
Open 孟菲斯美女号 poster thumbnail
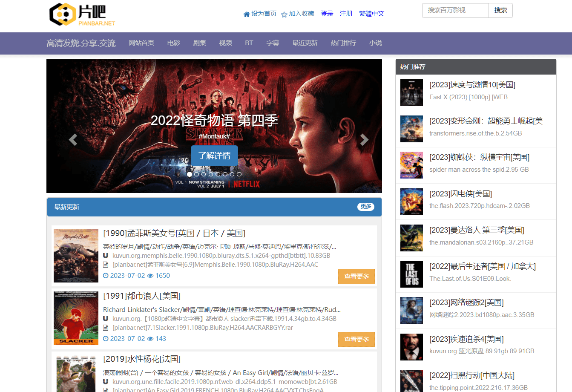[76, 256]
